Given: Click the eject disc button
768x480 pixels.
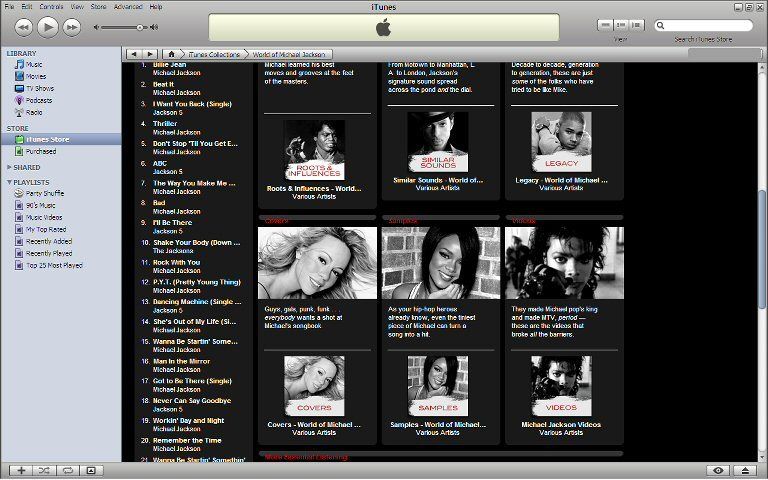Looking at the screenshot, I should point(745,471).
